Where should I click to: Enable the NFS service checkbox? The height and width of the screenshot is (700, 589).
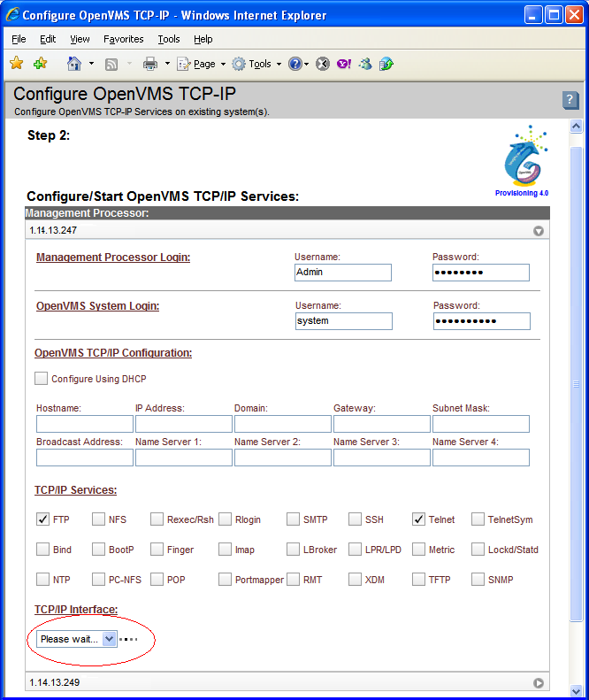point(98,519)
